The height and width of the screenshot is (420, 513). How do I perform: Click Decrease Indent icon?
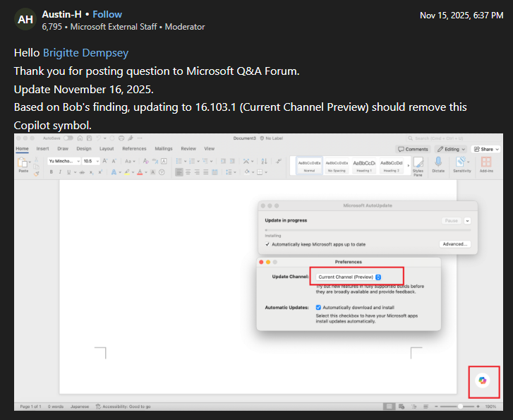coord(223,161)
